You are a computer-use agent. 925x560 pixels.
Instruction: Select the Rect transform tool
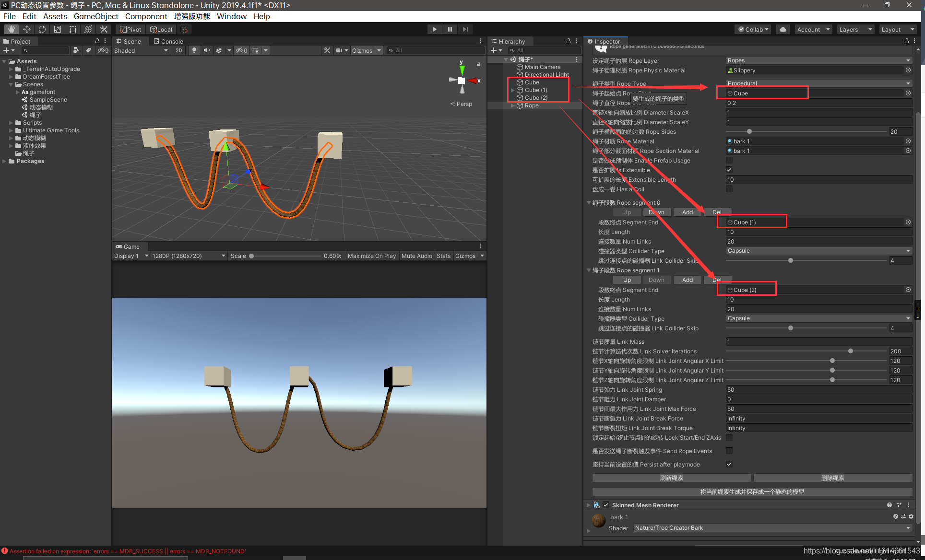(x=73, y=29)
